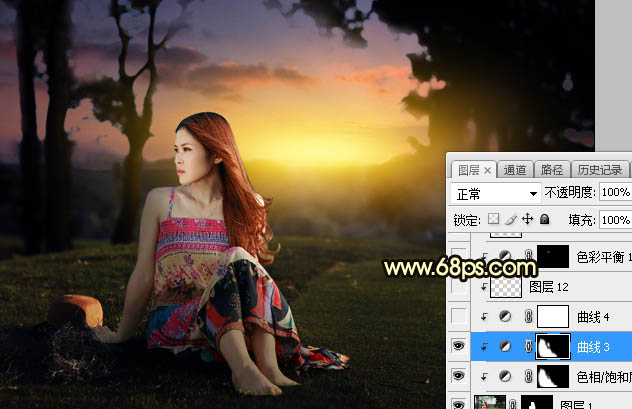Screen dimensions: 632x409
Task: Click clipping arrow on 曲线 4 layer
Action: pos(484,317)
